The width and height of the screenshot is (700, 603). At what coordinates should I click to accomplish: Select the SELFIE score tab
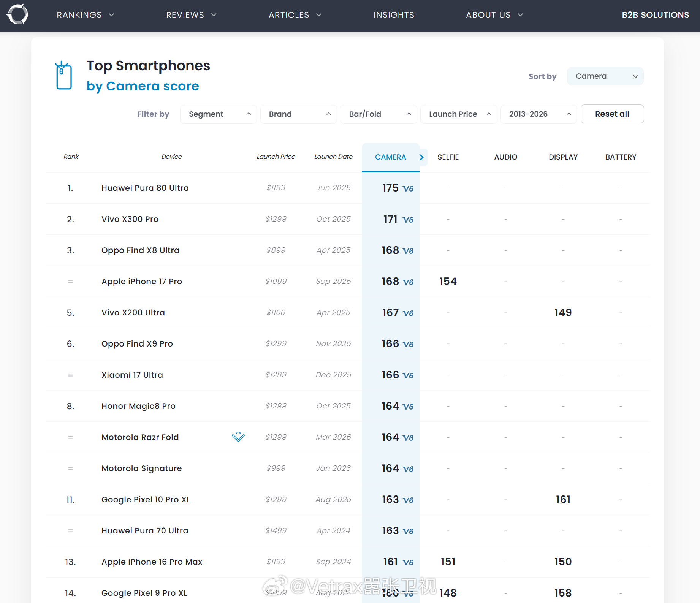click(448, 157)
